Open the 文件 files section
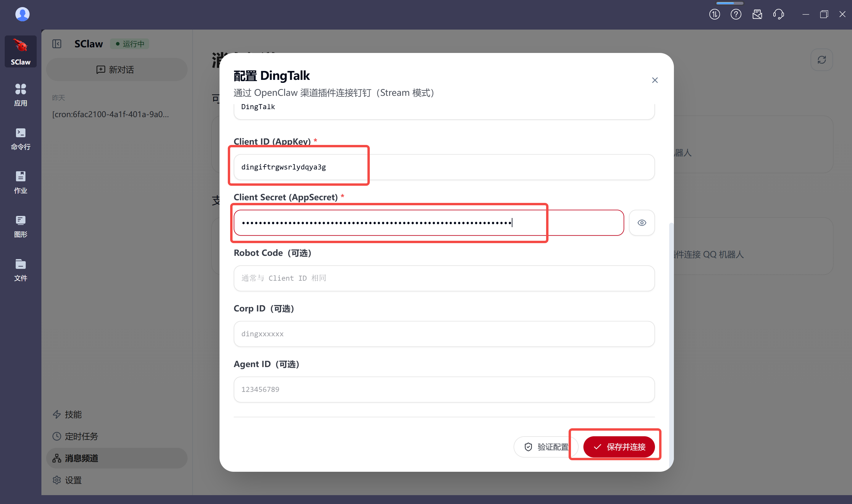Image resolution: width=852 pixels, height=504 pixels. pyautogui.click(x=20, y=270)
